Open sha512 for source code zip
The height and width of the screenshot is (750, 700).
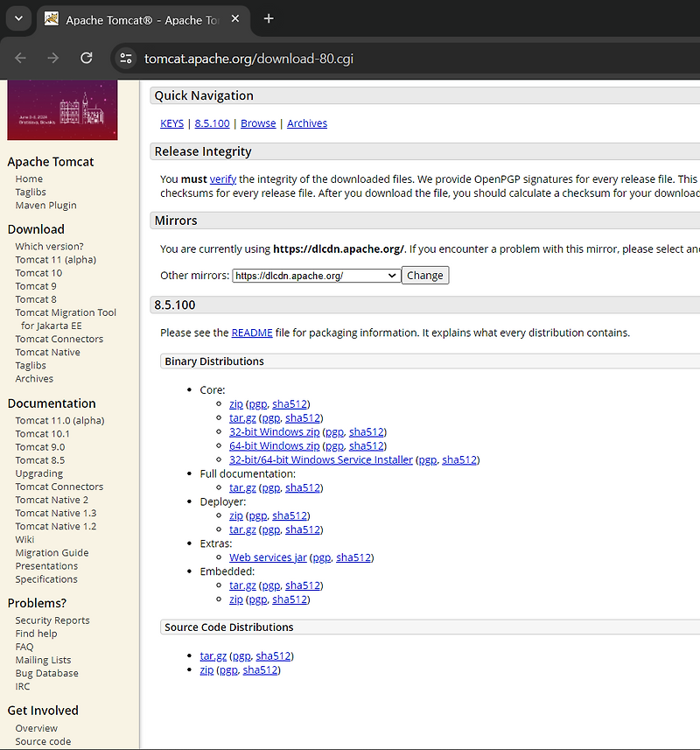(x=260, y=670)
